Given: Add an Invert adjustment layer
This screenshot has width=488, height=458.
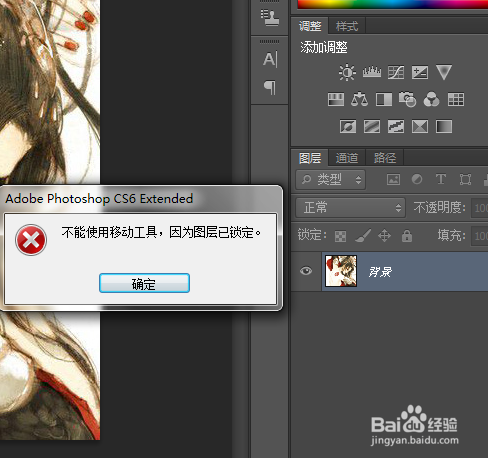Looking at the screenshot, I should click(x=348, y=127).
